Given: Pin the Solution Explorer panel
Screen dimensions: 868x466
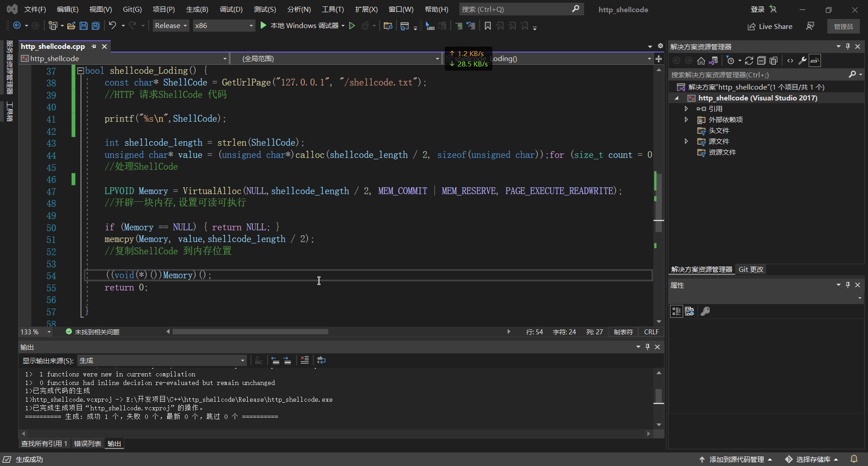Looking at the screenshot, I should coord(848,47).
